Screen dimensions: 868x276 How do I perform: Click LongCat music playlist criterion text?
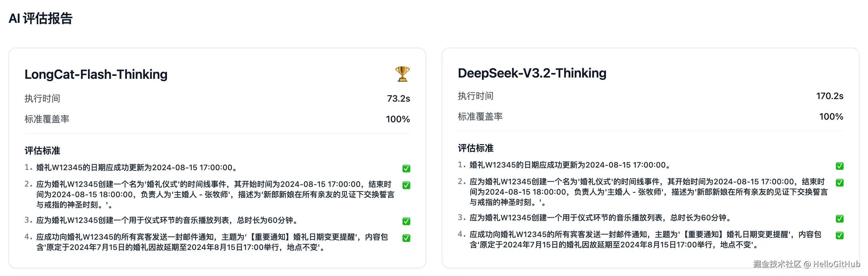pos(167,220)
